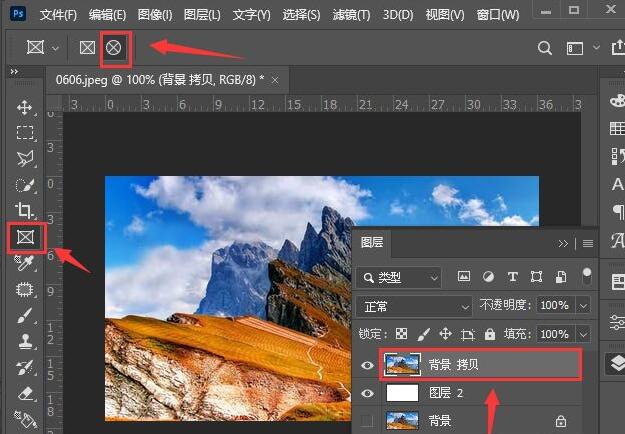
Task: Select the Move tool
Action: pos(25,107)
